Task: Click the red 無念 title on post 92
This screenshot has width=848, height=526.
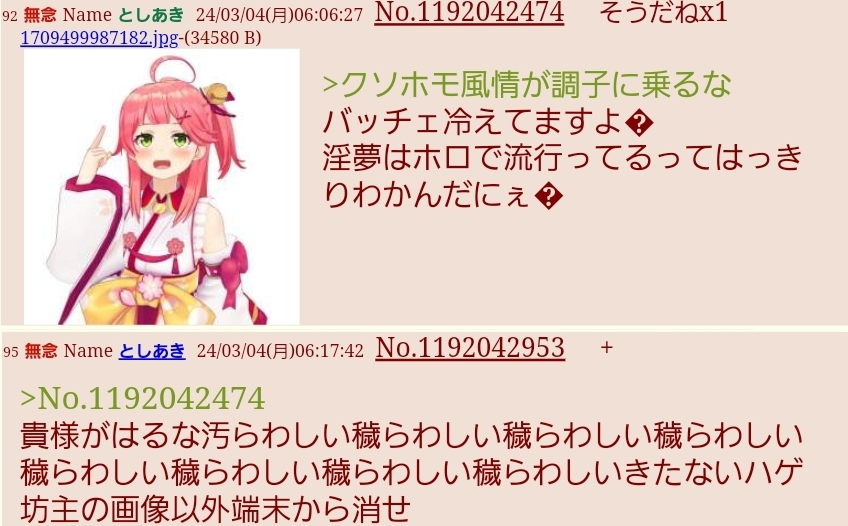Action: pos(40,15)
